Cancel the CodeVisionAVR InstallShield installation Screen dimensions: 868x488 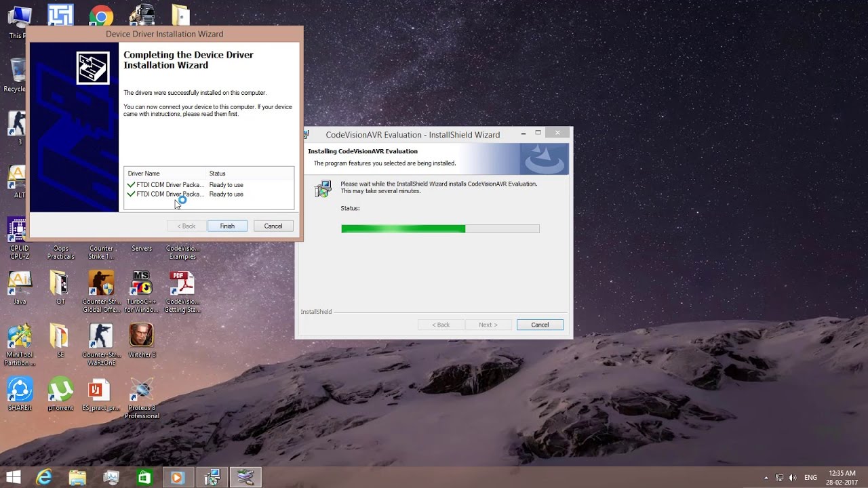(540, 325)
